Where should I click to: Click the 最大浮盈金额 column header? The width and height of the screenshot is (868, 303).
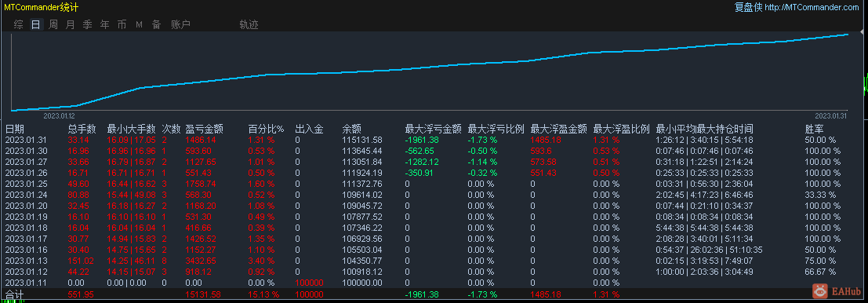[558, 129]
